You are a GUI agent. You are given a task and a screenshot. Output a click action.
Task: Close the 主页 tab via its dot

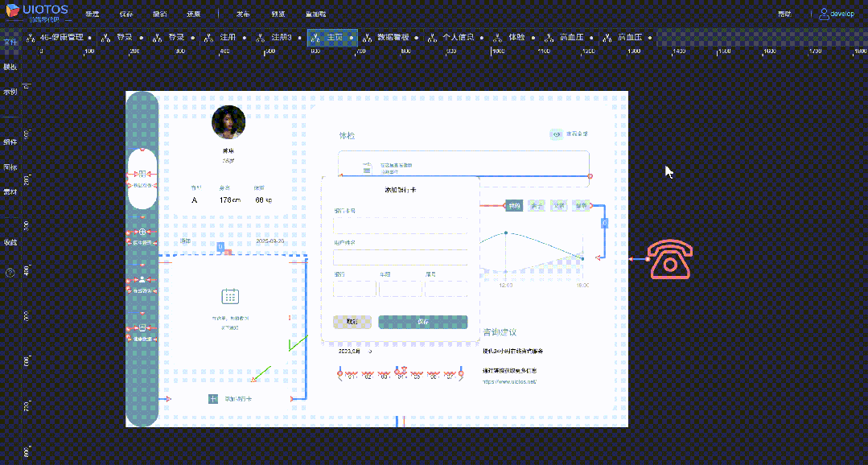351,38
